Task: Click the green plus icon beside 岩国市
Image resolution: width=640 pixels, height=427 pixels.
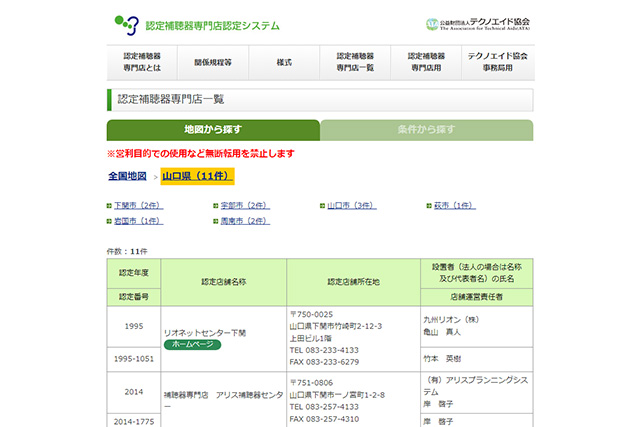Action: click(110, 220)
